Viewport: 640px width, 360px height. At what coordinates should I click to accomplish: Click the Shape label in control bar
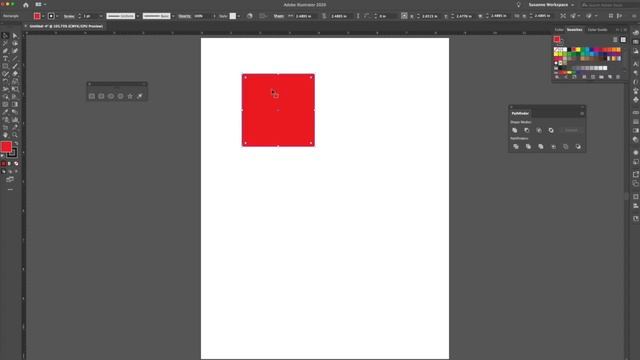tap(279, 16)
